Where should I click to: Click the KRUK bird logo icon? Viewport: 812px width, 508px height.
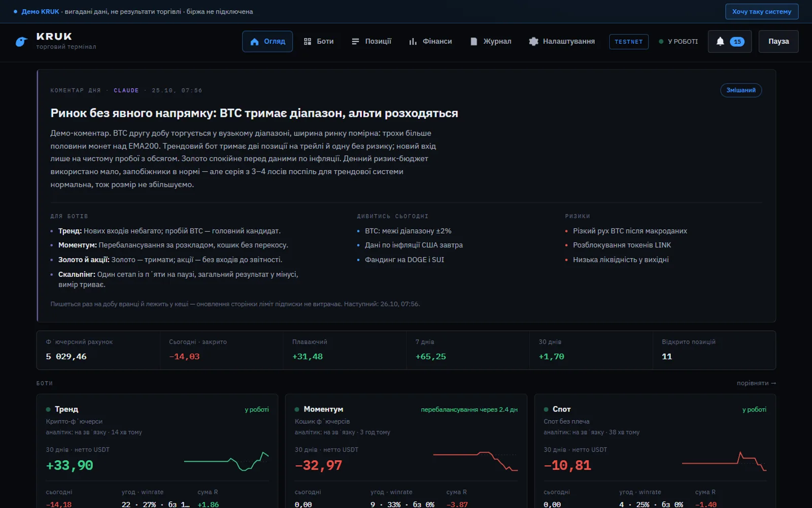coord(21,42)
